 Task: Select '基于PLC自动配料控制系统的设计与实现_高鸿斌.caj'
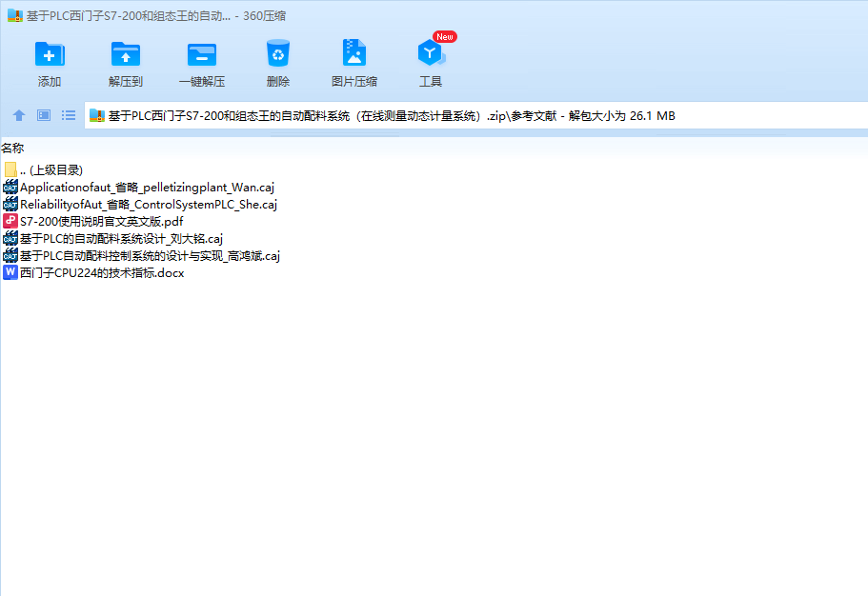coord(150,256)
